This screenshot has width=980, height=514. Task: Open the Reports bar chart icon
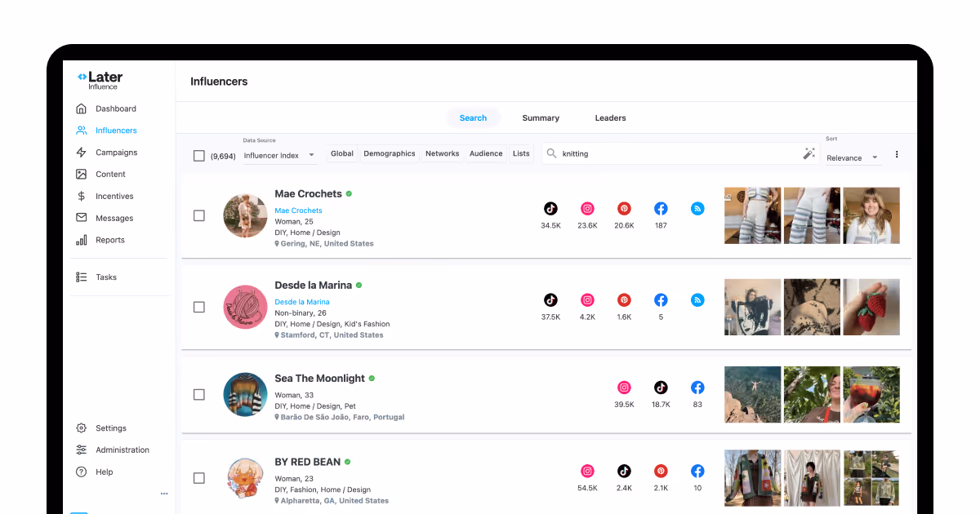pyautogui.click(x=81, y=240)
